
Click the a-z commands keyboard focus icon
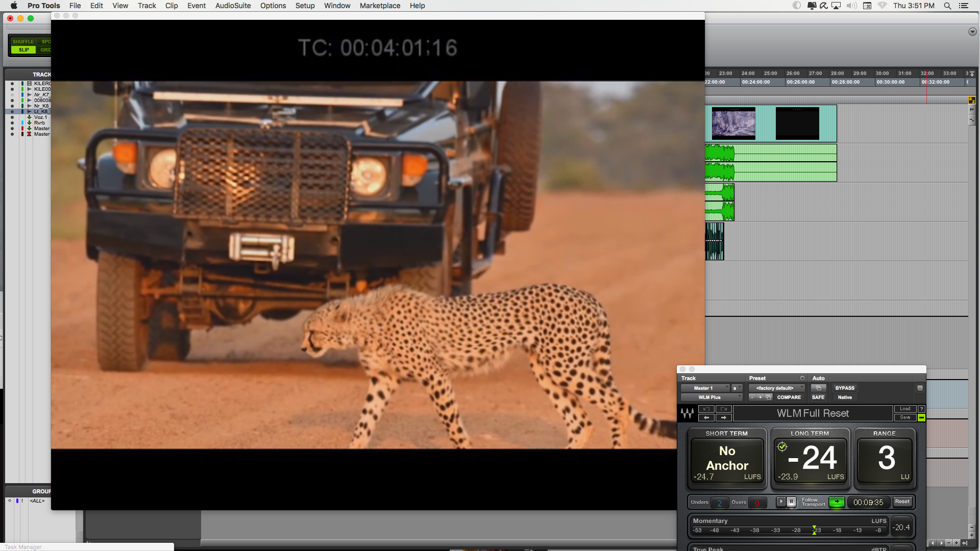972,101
